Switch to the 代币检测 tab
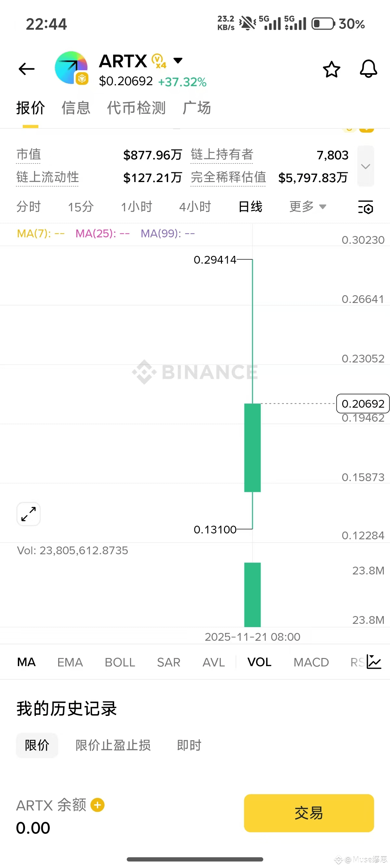 point(136,108)
